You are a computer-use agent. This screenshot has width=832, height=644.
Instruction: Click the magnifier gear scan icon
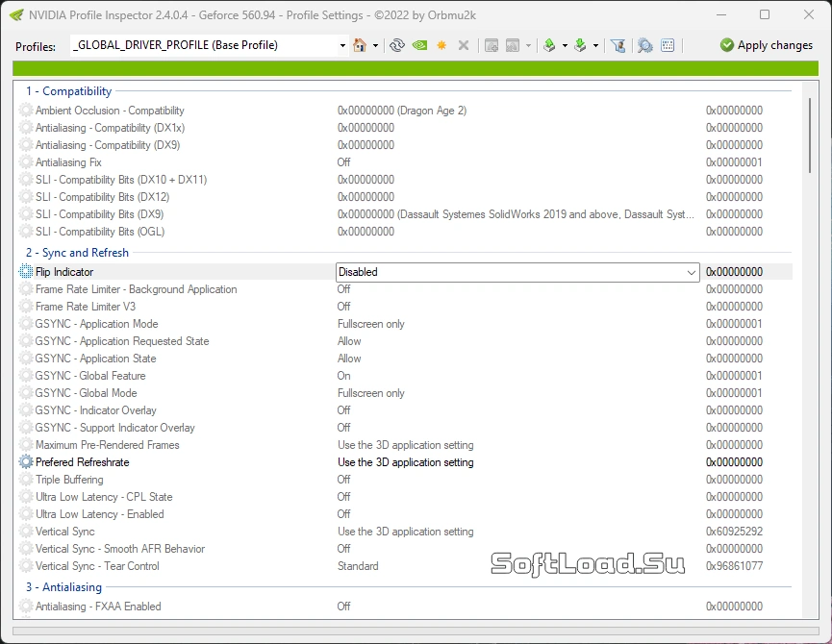(x=645, y=45)
